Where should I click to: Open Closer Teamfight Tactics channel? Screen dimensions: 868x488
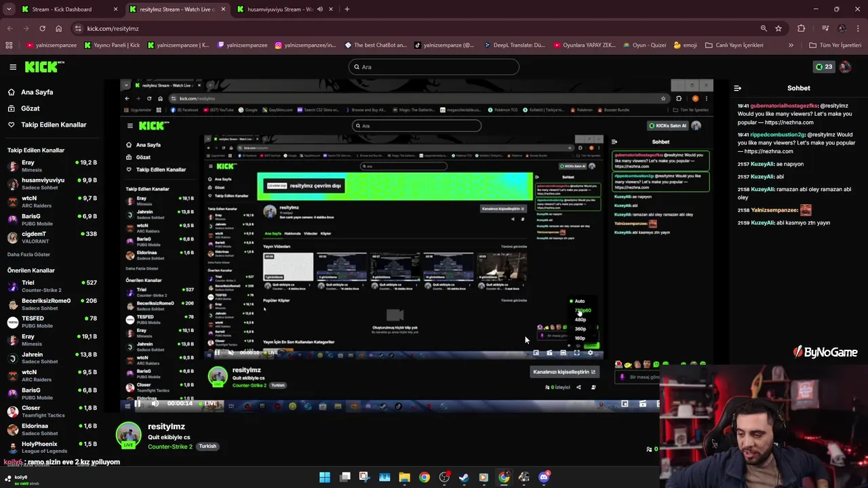pos(52,411)
